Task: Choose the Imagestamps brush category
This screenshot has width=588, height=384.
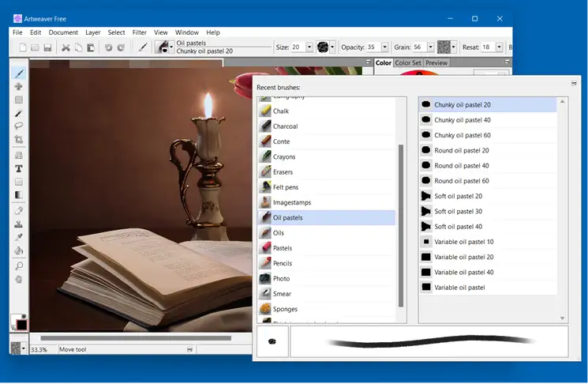Action: pyautogui.click(x=327, y=202)
